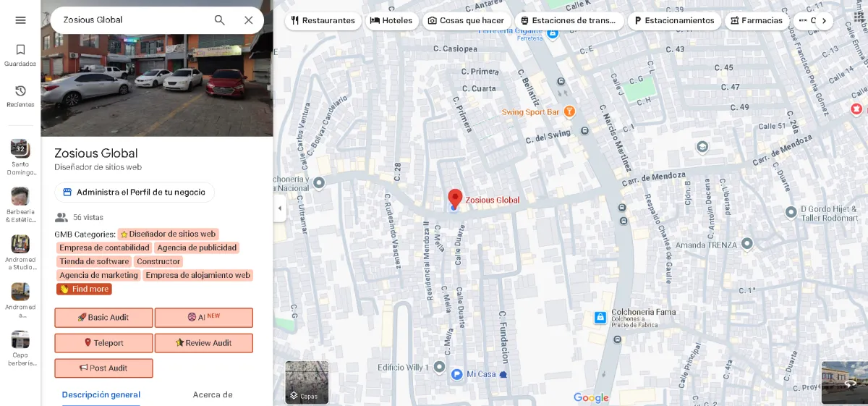The height and width of the screenshot is (406, 868).
Task: Click the school marker near Calle 51
Action: pos(702,147)
